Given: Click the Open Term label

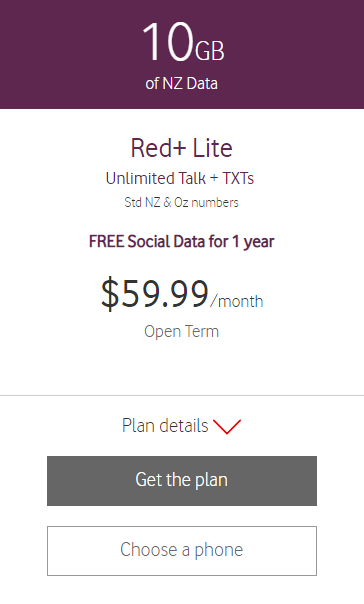Looking at the screenshot, I should click(181, 332).
